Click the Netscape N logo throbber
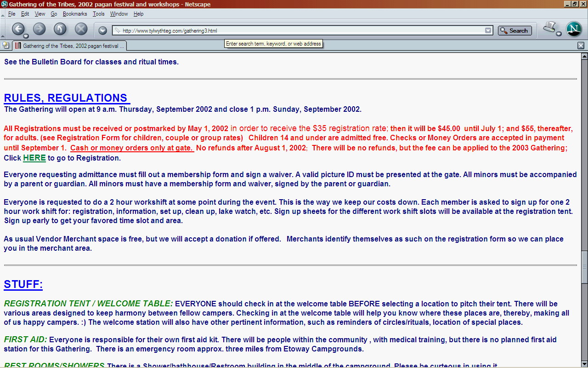Screen dimensions: 588x368 pyautogui.click(x=574, y=29)
